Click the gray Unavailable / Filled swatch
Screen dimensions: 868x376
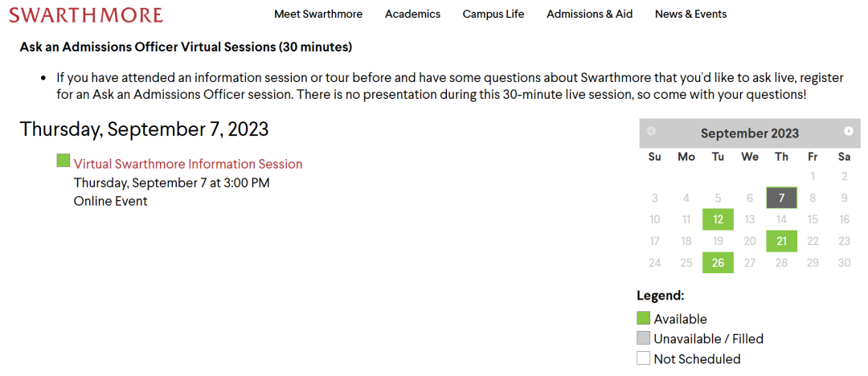pyautogui.click(x=643, y=337)
